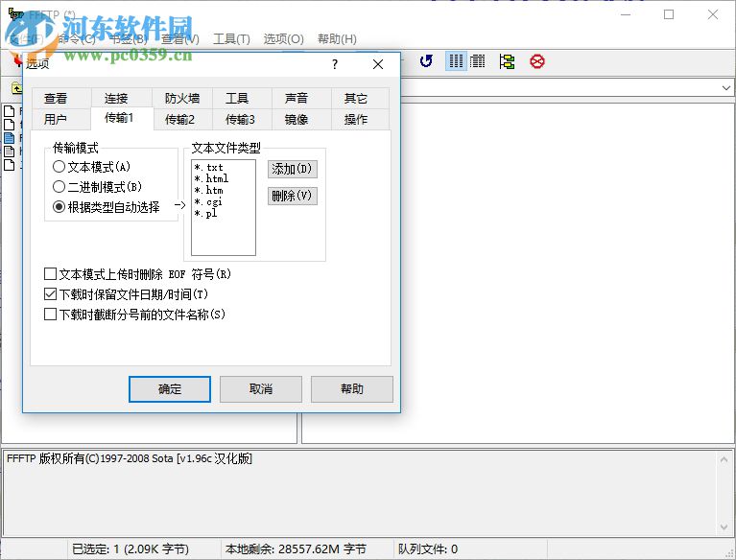Select *.html in text file types list
The width and height of the screenshot is (736, 560).
tap(224, 178)
